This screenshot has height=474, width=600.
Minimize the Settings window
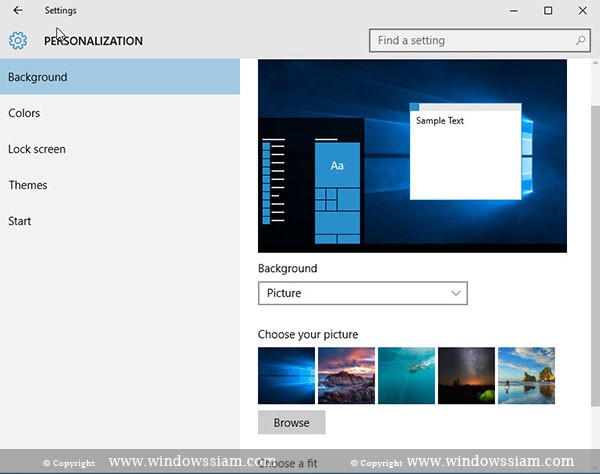tap(514, 11)
